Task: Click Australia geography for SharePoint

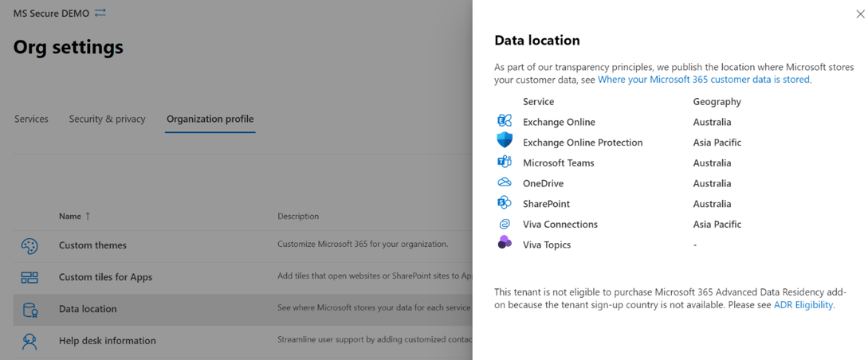Action: pyautogui.click(x=712, y=204)
